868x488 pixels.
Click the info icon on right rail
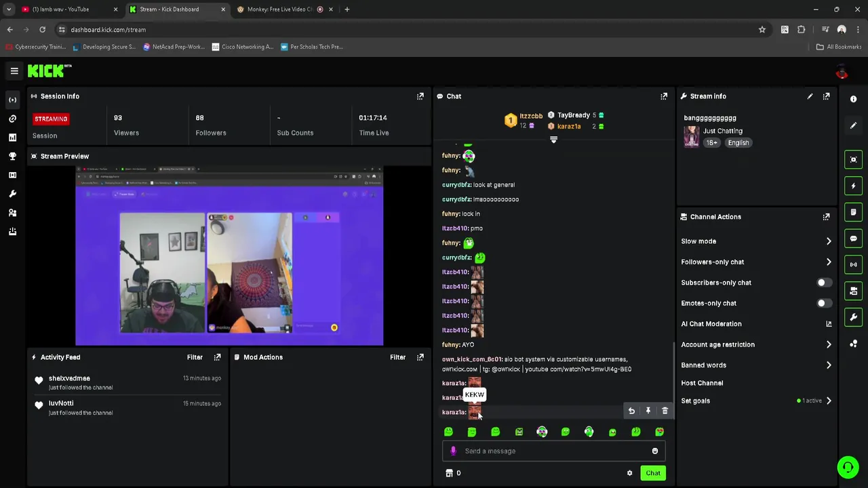pos(853,99)
